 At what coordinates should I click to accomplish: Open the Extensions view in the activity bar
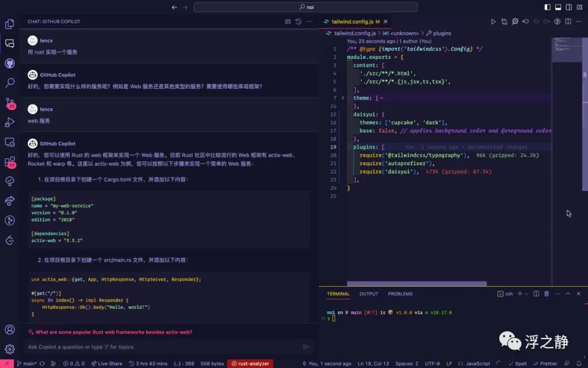pos(10,162)
